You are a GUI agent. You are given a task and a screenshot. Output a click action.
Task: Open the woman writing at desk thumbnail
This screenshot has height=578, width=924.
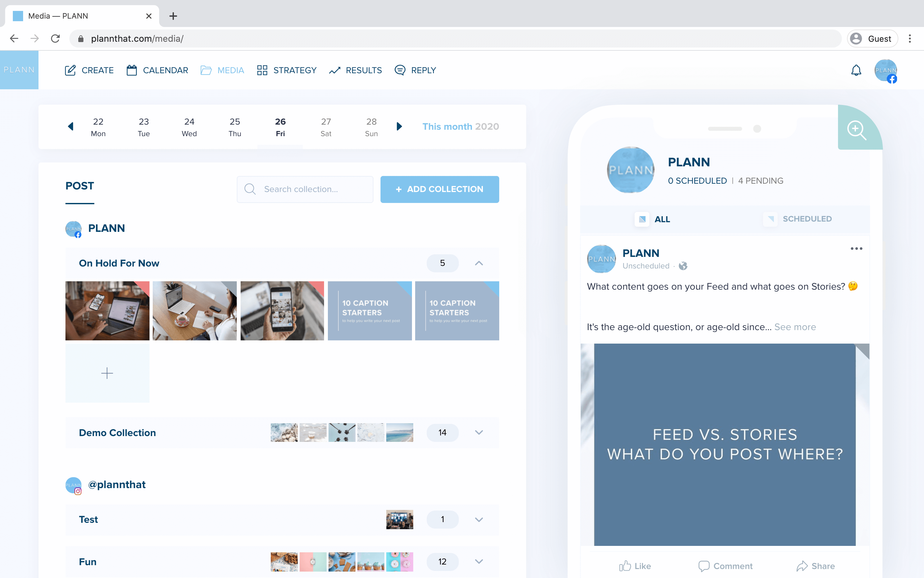(x=195, y=311)
